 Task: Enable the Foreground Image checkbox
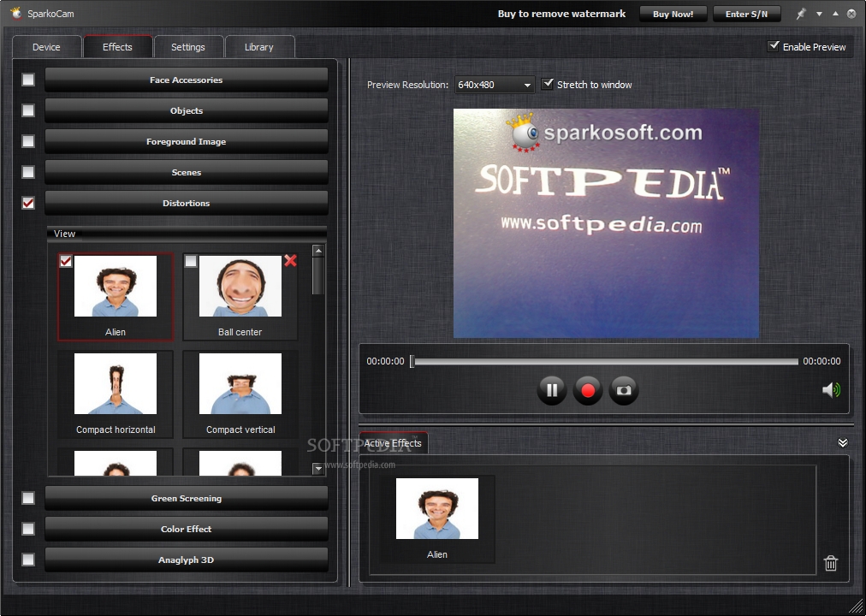pos(28,142)
